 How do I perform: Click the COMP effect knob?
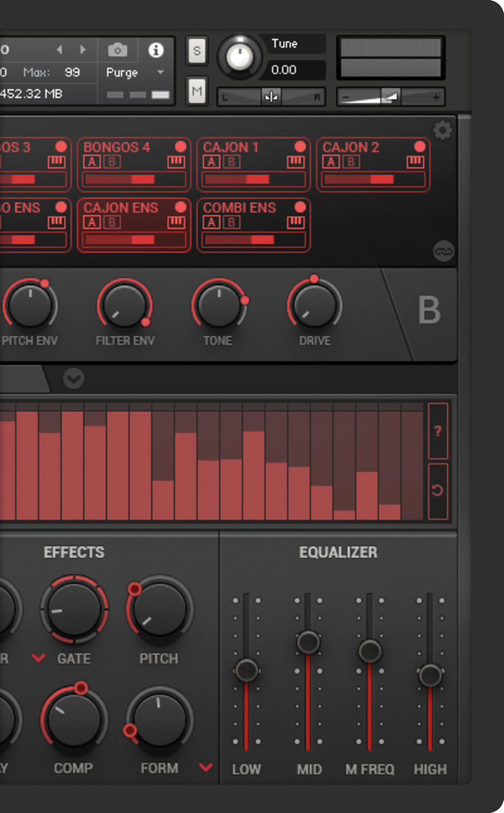click(x=74, y=720)
